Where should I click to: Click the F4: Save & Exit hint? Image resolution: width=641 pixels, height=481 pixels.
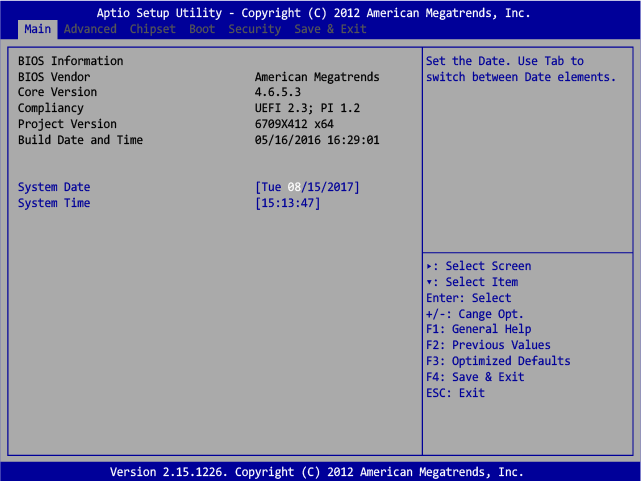pyautogui.click(x=475, y=377)
